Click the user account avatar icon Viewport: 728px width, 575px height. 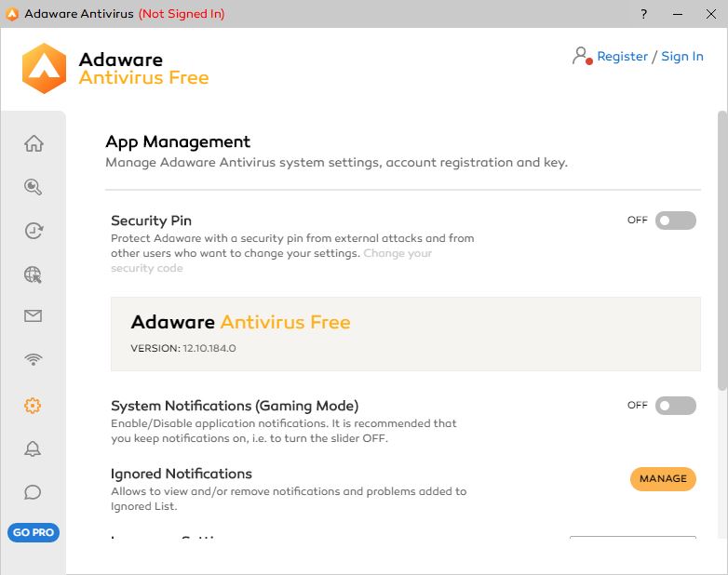582,56
